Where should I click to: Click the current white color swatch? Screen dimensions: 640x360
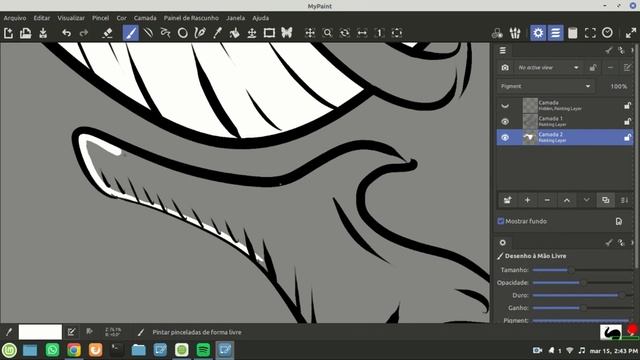tap(40, 332)
